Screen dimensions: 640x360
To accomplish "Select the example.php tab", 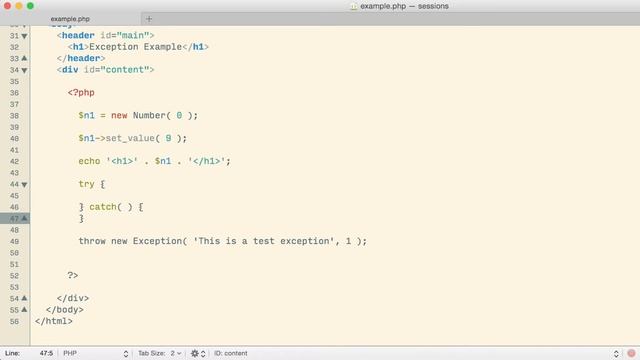I will pos(70,19).
